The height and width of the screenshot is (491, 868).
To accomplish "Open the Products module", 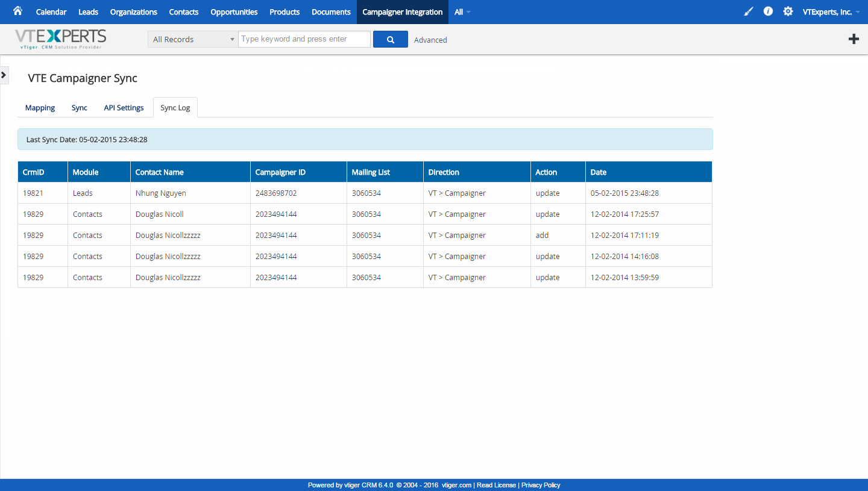I will [x=285, y=12].
